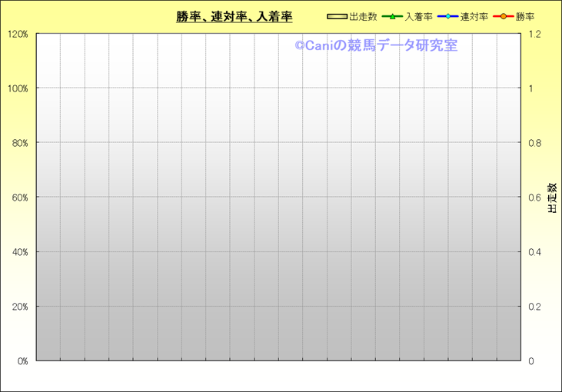Click the 0.6 right axis label
562x392 pixels.
534,198
